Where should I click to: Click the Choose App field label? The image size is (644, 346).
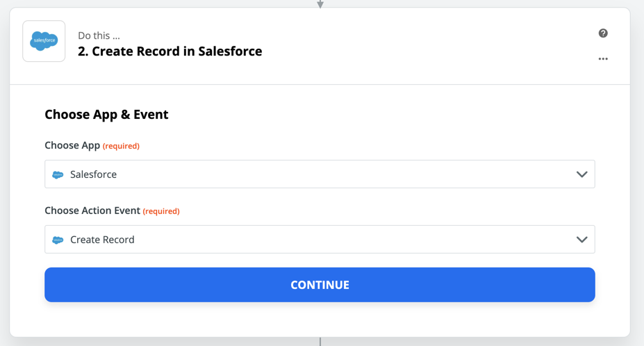click(x=72, y=145)
